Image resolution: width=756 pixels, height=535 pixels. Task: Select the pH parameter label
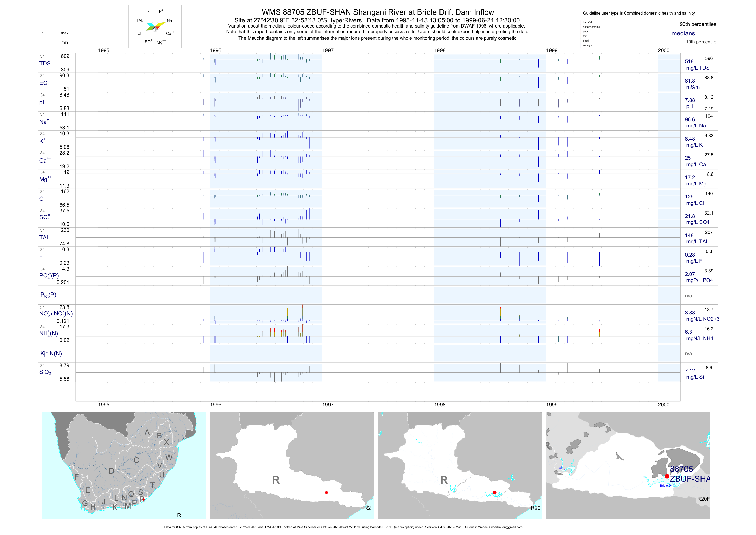point(43,102)
